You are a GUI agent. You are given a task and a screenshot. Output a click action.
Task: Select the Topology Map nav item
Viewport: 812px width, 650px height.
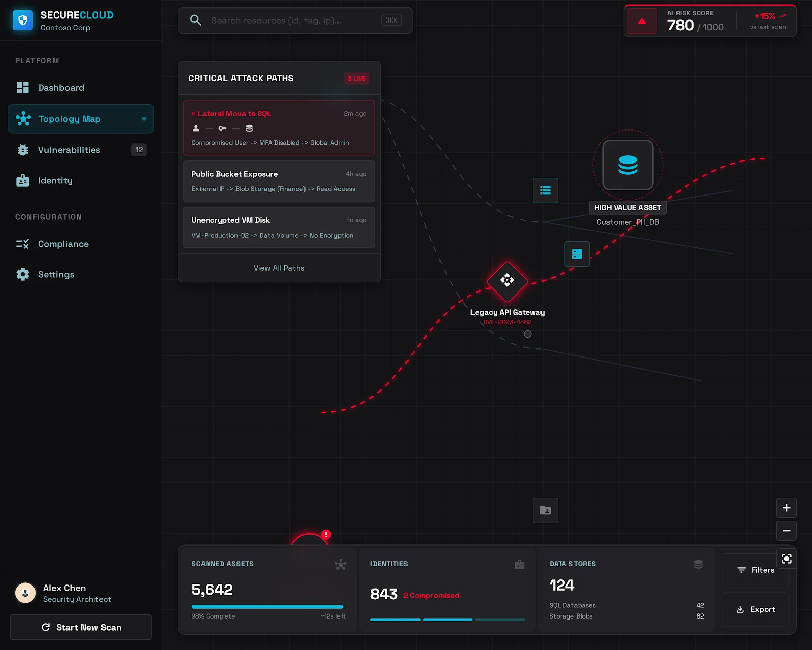point(81,119)
